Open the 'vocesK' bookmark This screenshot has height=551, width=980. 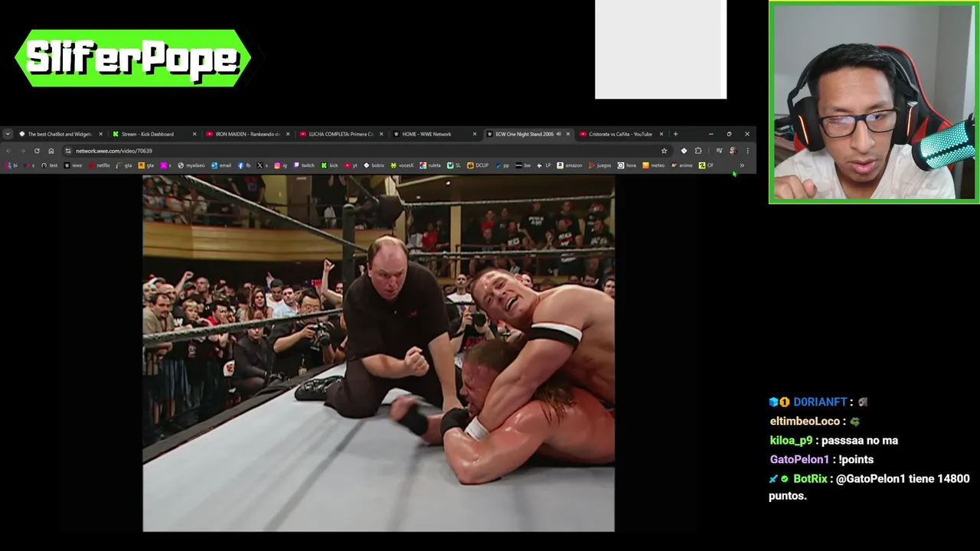pyautogui.click(x=402, y=165)
